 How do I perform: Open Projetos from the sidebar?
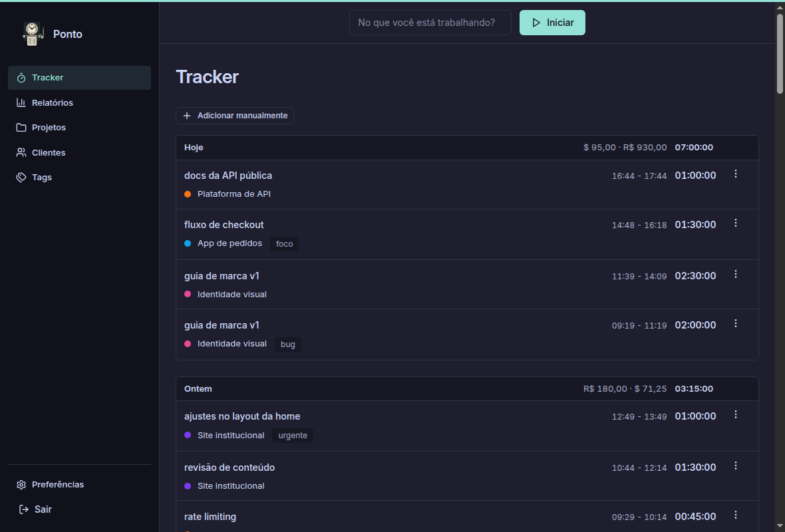[x=79, y=128]
